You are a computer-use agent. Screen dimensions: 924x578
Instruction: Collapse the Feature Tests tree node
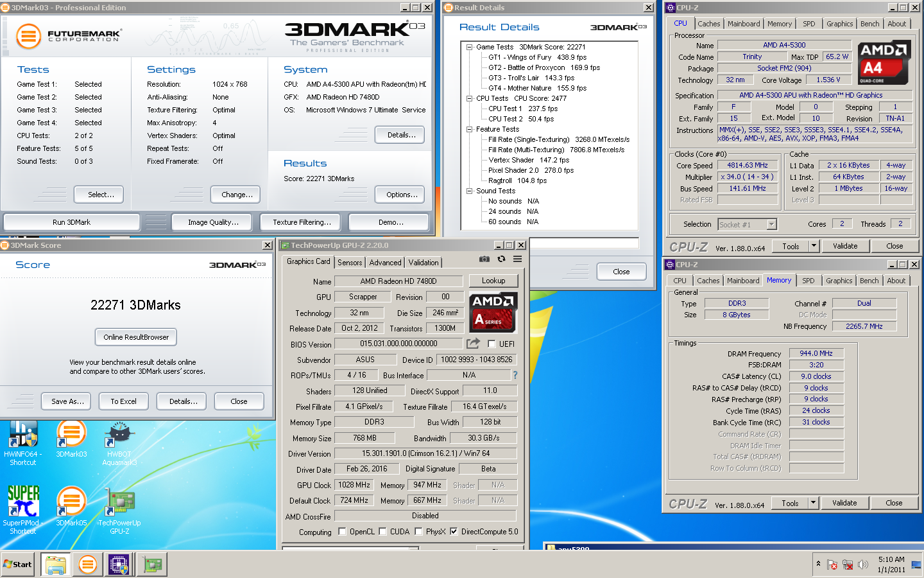(x=469, y=129)
